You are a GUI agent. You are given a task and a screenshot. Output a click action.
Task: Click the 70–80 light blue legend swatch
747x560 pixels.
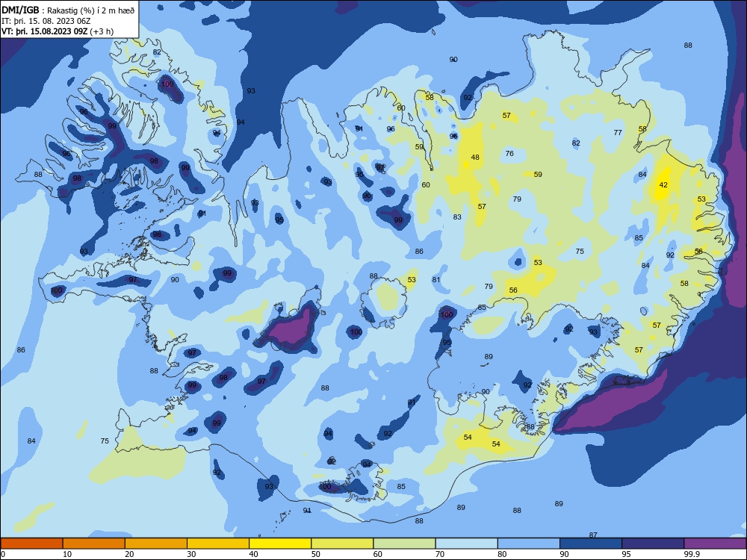pos(466,544)
